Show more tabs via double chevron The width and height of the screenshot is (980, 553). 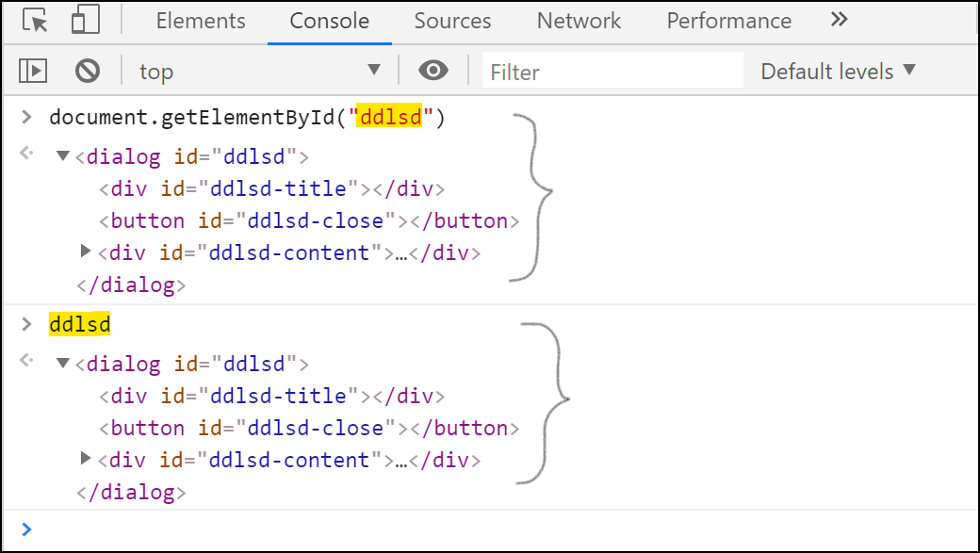840,20
